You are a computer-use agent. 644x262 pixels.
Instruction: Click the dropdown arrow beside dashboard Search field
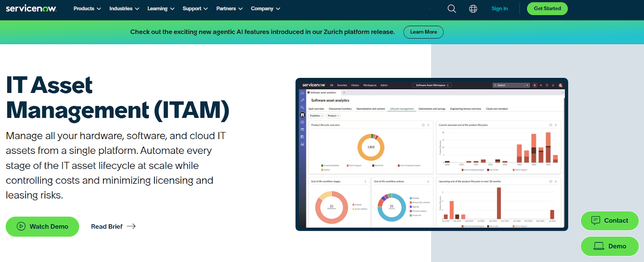[x=527, y=85]
